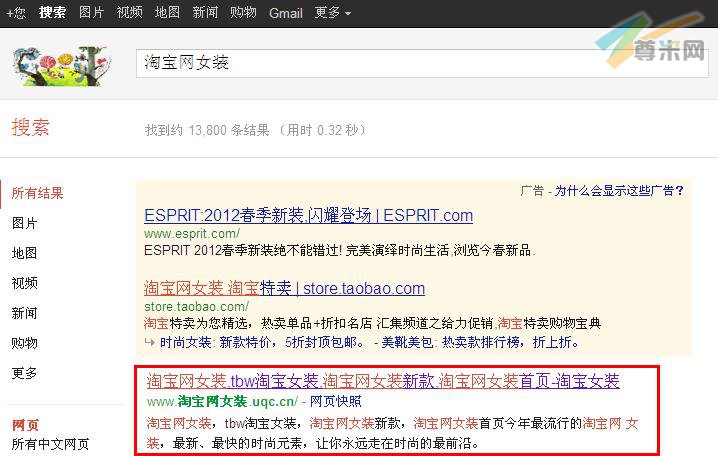
Task: Expand 更多 in the left sidebar
Action: coord(24,374)
